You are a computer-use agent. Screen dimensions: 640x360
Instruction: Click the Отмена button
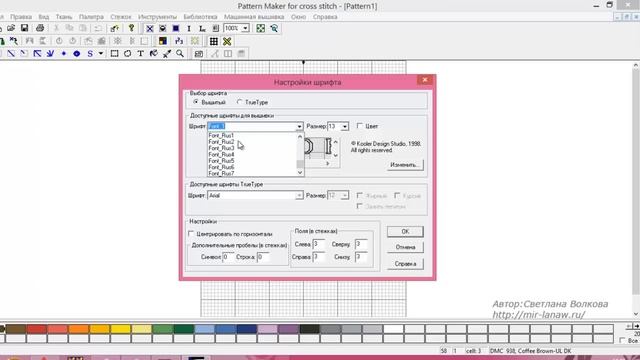(x=405, y=247)
